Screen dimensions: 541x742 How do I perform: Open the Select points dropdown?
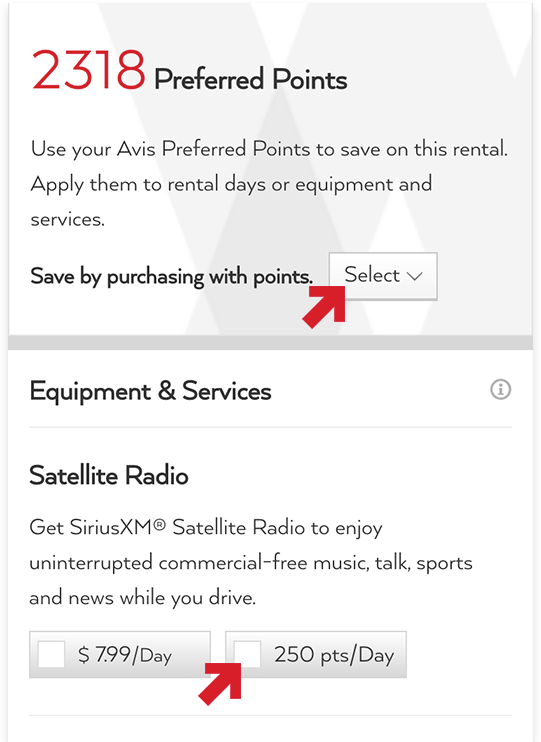coord(383,276)
